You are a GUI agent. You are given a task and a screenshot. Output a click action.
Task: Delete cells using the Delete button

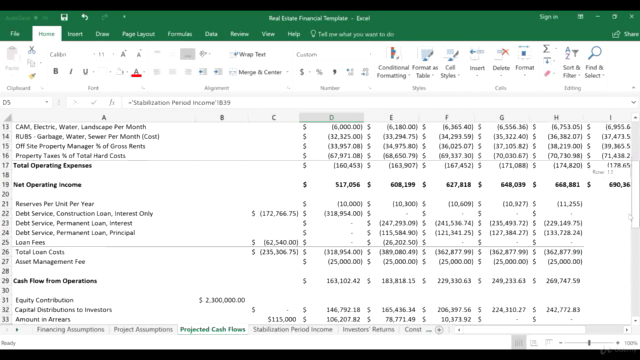[501, 60]
